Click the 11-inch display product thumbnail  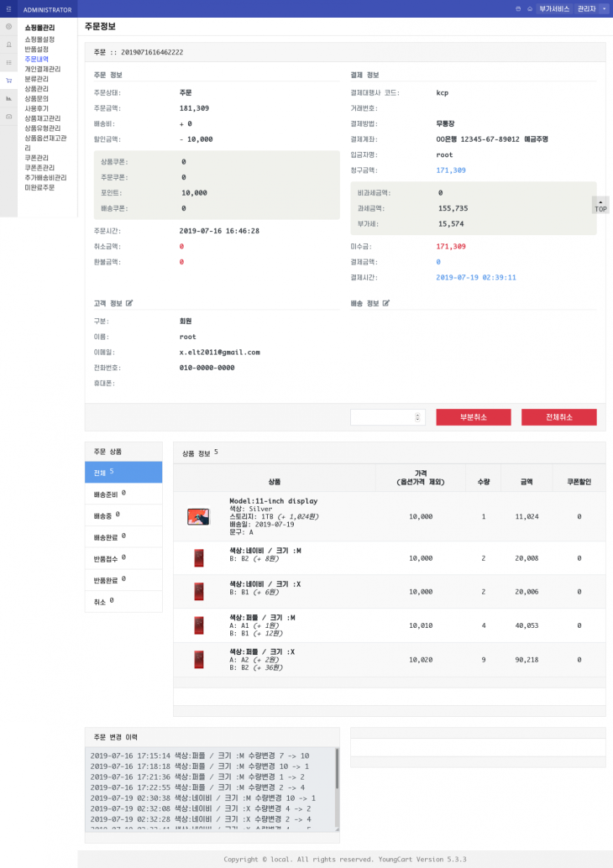[x=198, y=516]
